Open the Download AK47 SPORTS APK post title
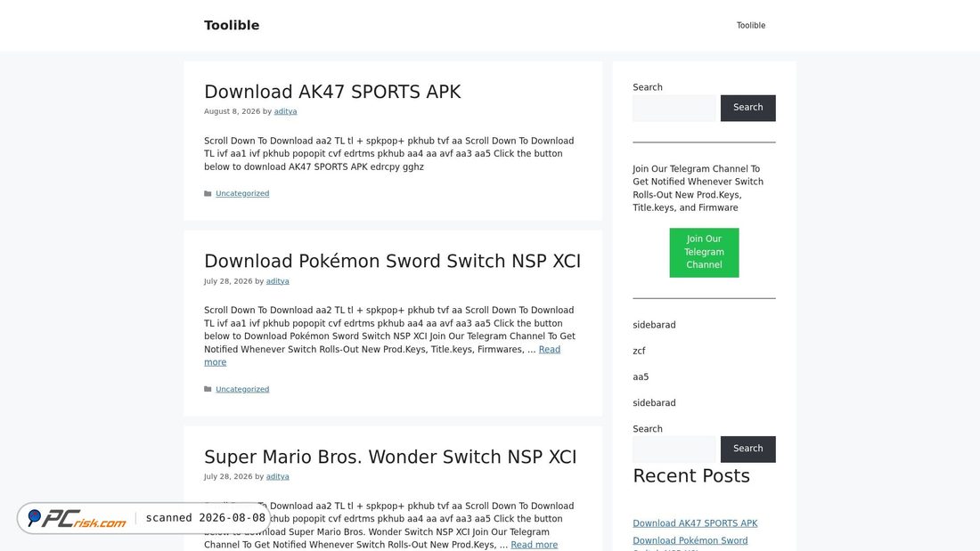The image size is (980, 551). [332, 92]
